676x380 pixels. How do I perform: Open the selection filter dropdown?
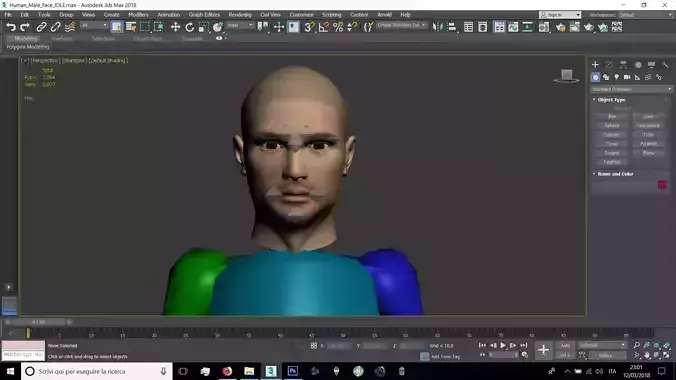pos(94,25)
